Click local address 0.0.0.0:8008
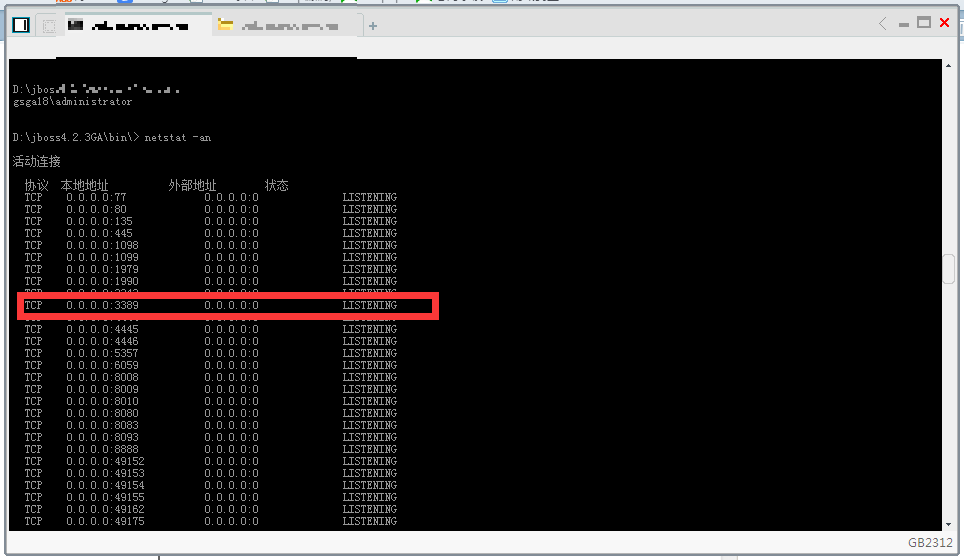This screenshot has width=964, height=560. pos(103,377)
